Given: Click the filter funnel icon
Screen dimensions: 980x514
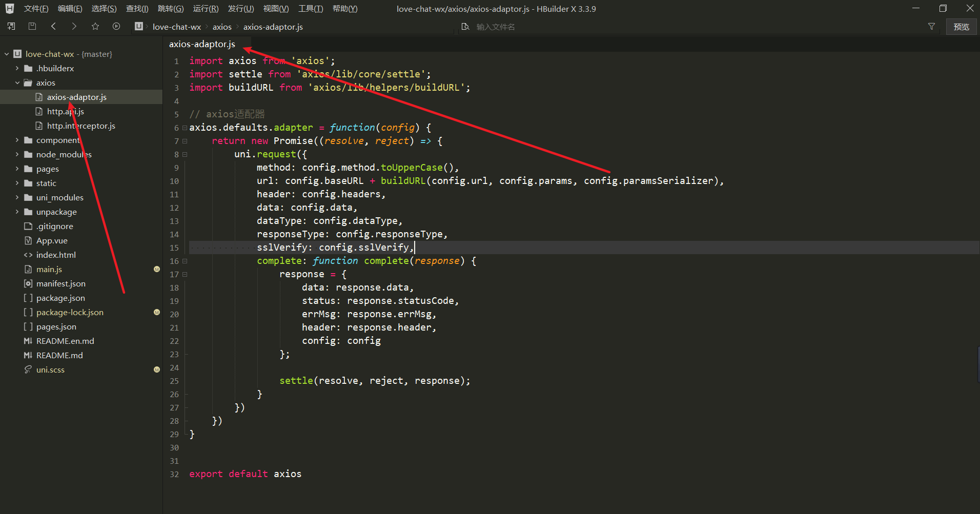Looking at the screenshot, I should coord(932,27).
